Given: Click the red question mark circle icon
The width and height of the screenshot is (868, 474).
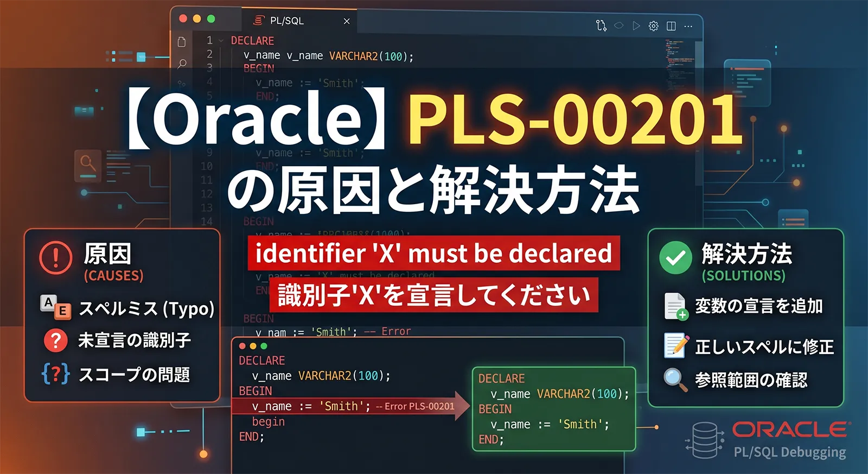Looking at the screenshot, I should [56, 340].
